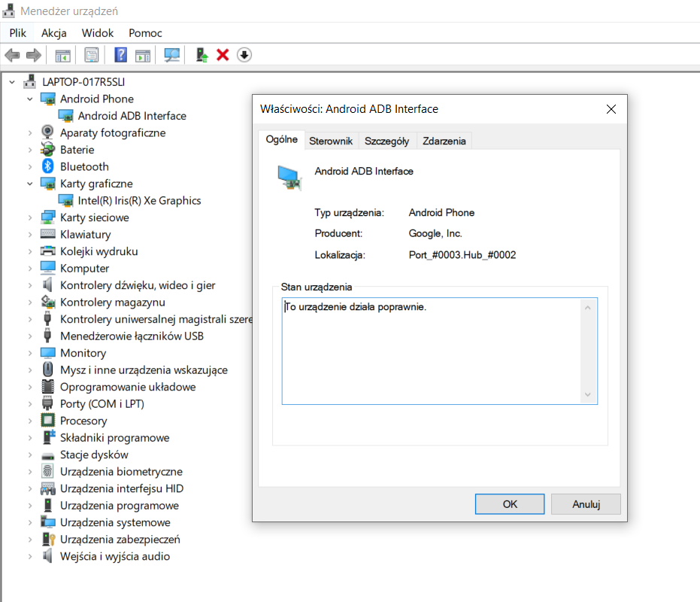The width and height of the screenshot is (700, 602).
Task: Expand the Klawiatury category
Action: (30, 234)
